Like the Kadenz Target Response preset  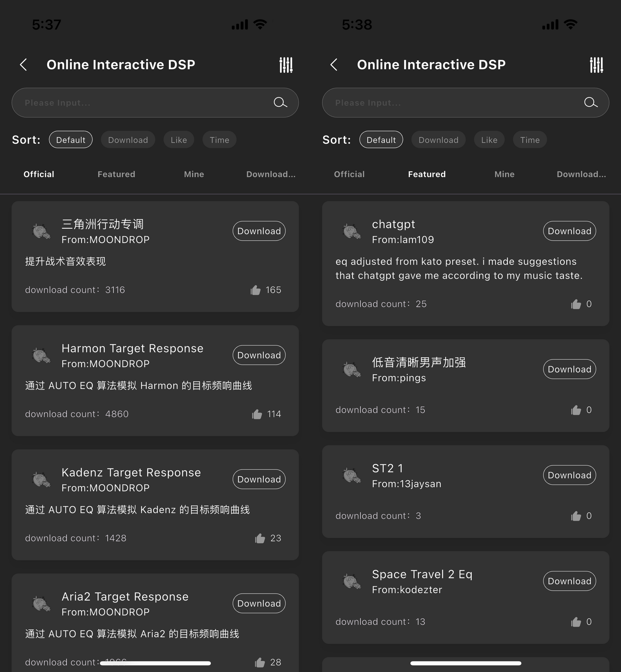point(260,538)
